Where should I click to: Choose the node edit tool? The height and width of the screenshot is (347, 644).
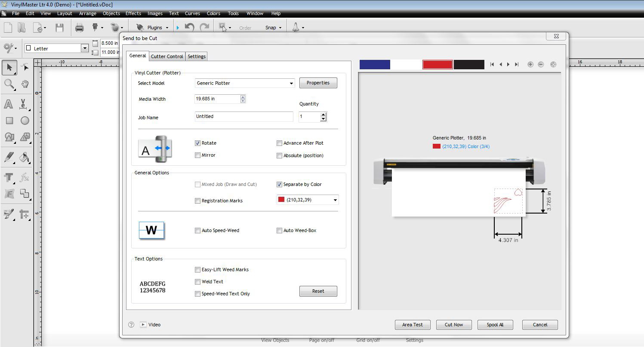(25, 68)
